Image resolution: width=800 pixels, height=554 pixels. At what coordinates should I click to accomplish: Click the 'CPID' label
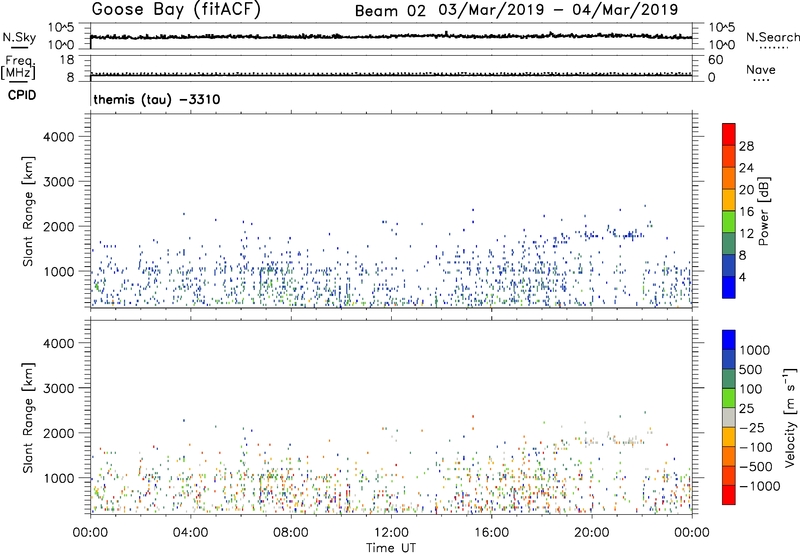22,95
